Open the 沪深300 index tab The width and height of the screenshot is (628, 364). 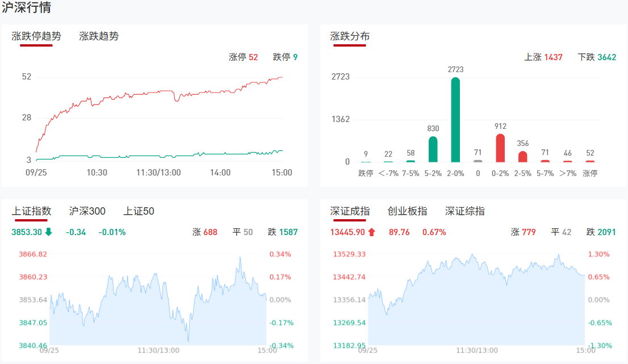87,211
